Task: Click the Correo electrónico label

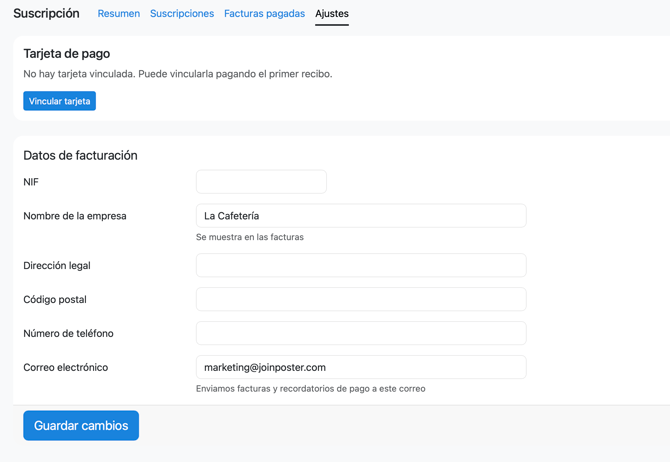Action: coord(65,367)
